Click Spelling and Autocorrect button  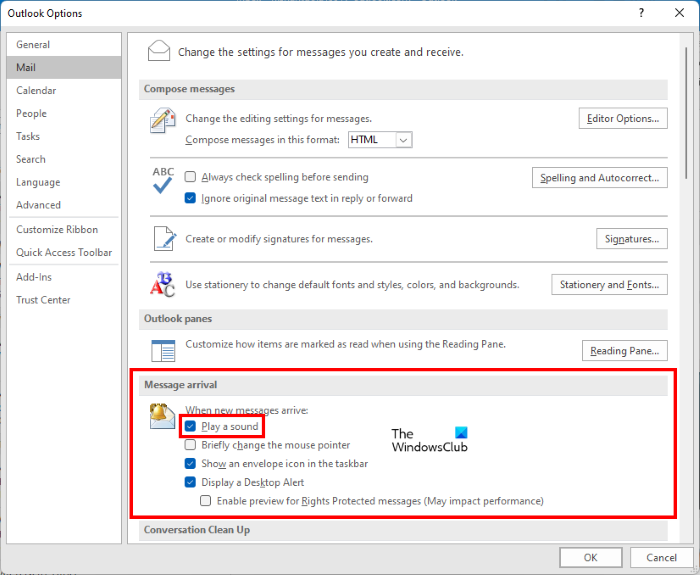point(600,178)
